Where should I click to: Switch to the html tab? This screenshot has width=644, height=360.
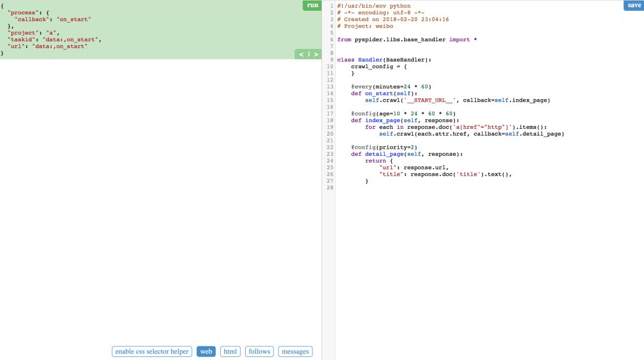coord(230,352)
